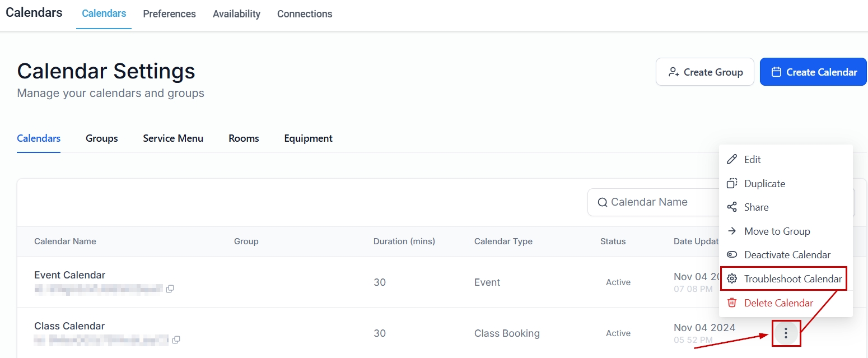Screen dimensions: 868x358
Task: Click the copy icon under Class Calendar
Action: (176, 340)
